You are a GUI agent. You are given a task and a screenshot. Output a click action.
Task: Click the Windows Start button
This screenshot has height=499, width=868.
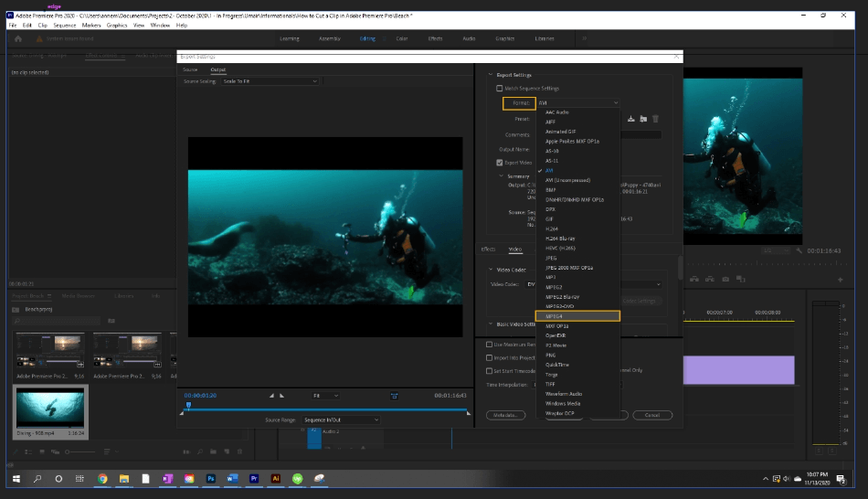[16, 479]
